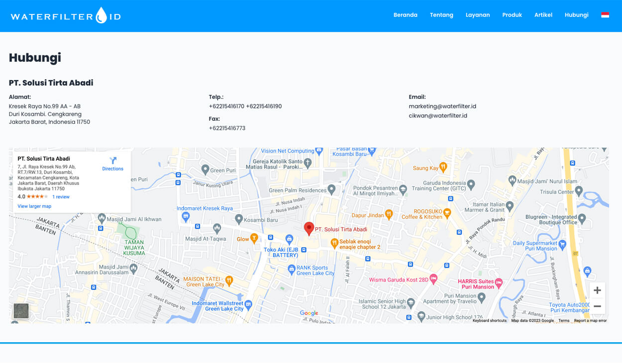Image resolution: width=622 pixels, height=364 pixels.
Task: Open the map Terms link
Action: pyautogui.click(x=564, y=321)
